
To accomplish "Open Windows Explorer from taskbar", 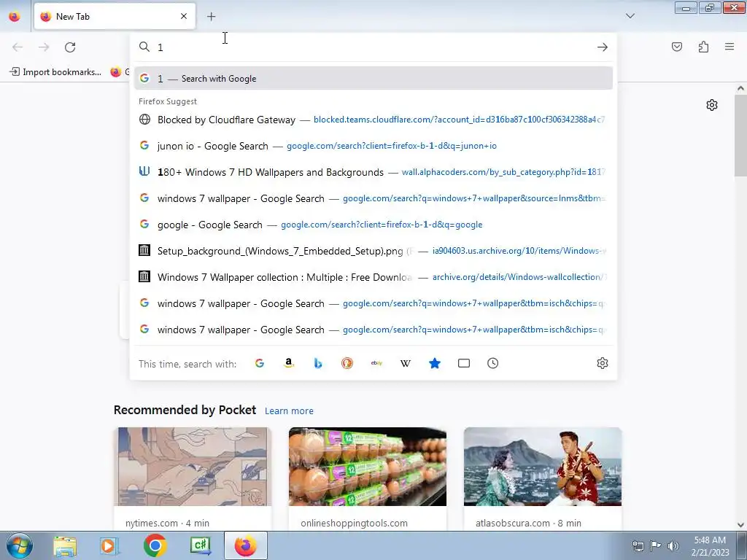I will coord(65,545).
